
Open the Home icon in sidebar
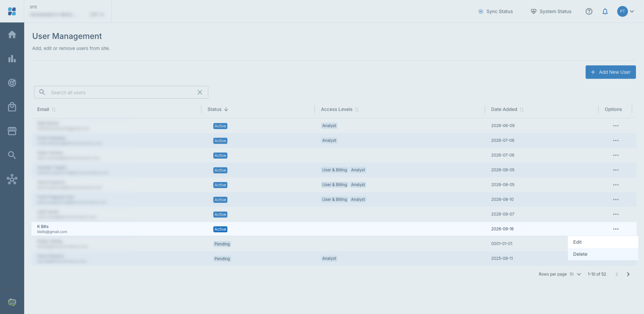[12, 34]
